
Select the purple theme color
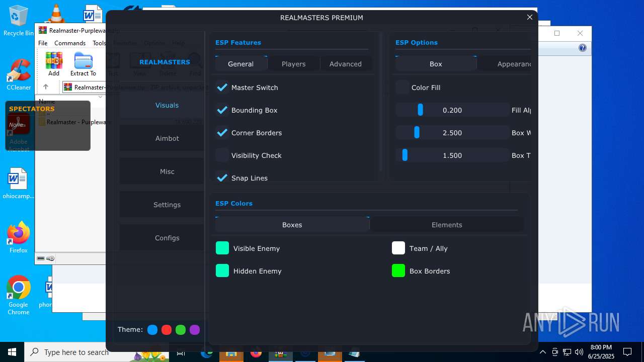point(195,330)
